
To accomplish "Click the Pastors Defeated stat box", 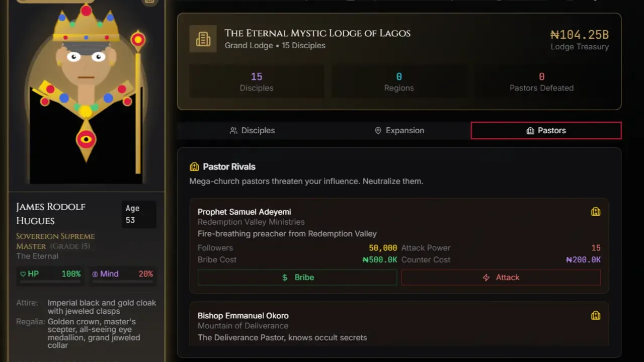I will click(541, 81).
